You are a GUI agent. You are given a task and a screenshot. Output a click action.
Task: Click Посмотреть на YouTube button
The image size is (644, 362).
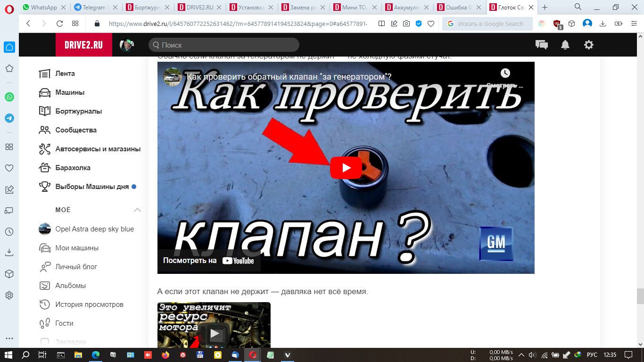[x=208, y=261]
